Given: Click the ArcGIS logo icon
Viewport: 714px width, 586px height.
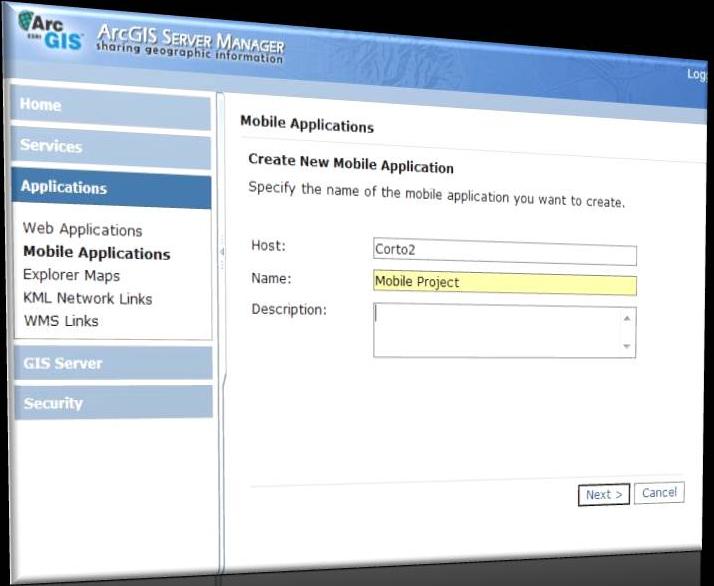Looking at the screenshot, I should [50, 30].
